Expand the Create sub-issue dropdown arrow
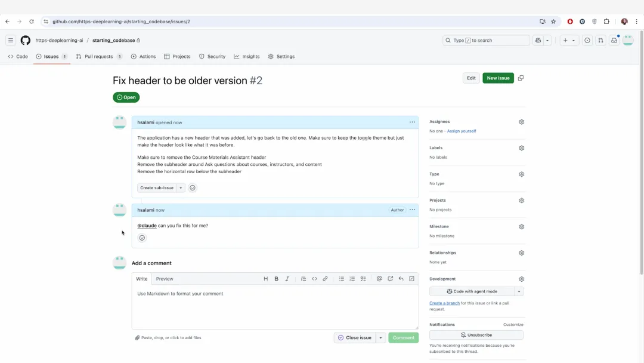The image size is (644, 363). click(x=181, y=187)
